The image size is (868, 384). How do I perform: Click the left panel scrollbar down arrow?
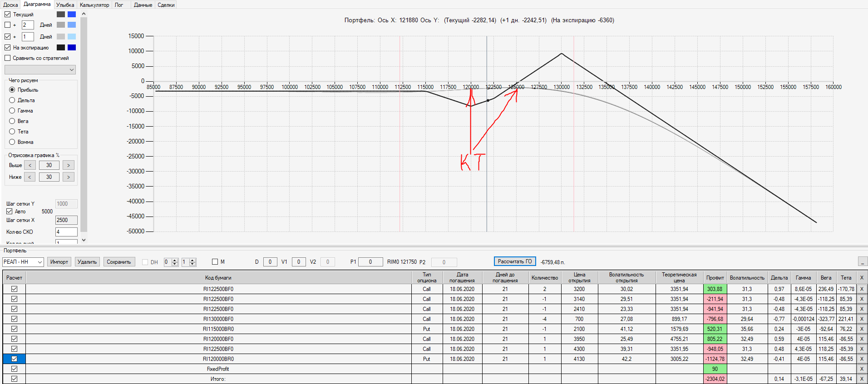coord(84,240)
